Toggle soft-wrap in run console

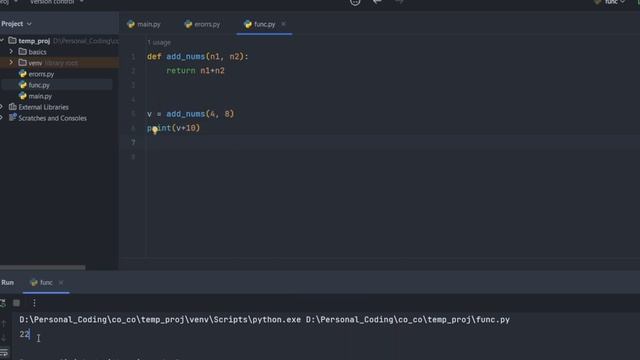[x=4, y=352]
